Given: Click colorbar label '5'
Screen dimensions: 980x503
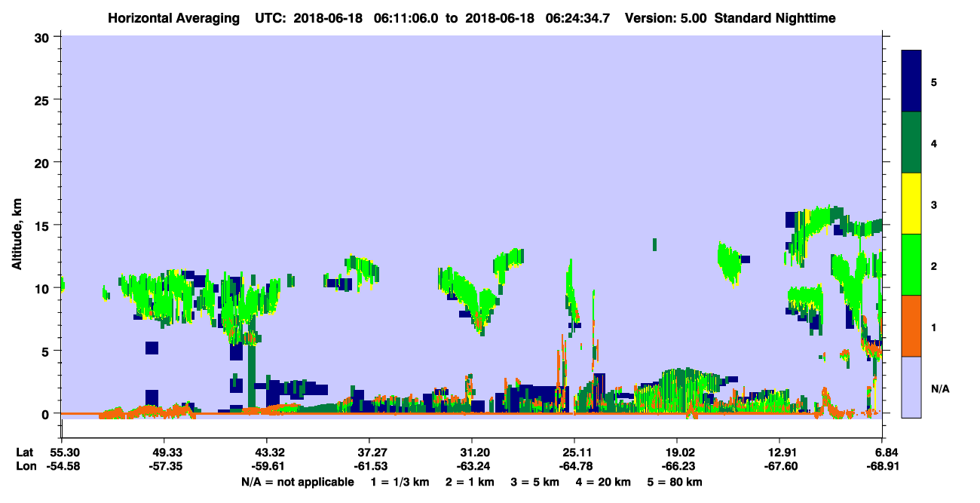Looking at the screenshot, I should 934,81.
